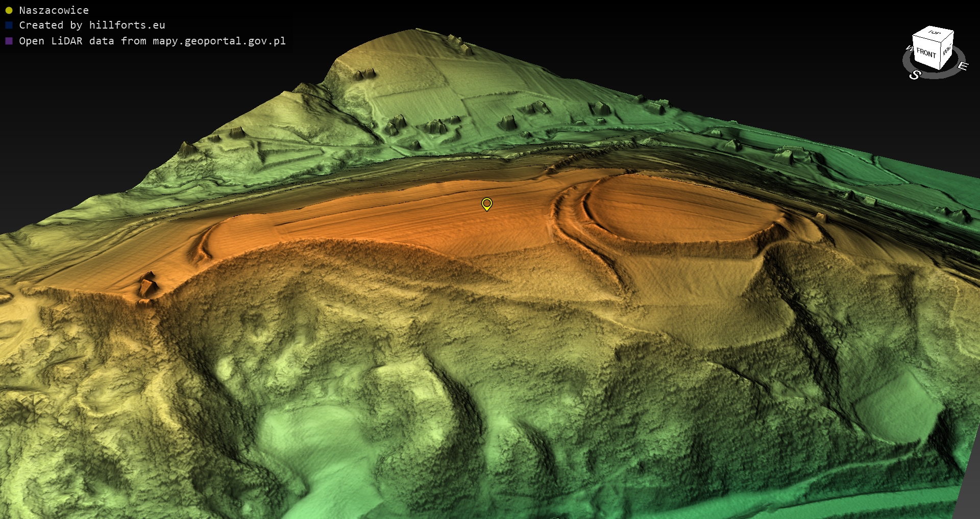Viewport: 980px width, 519px height.
Task: Toggle the Naszacowice legend entry
Action: point(54,10)
